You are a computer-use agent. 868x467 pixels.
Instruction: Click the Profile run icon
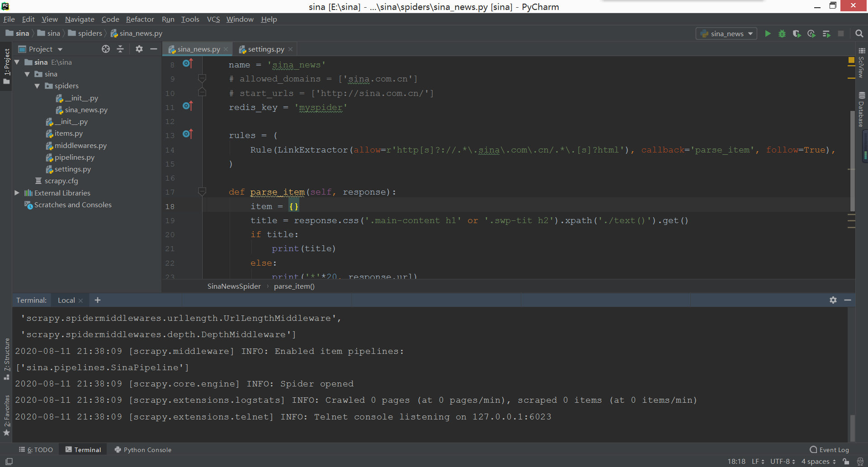[x=811, y=33]
